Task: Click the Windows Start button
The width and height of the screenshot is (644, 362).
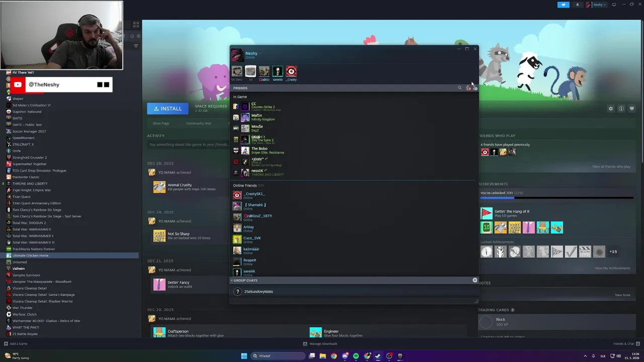Action: pos(244,356)
